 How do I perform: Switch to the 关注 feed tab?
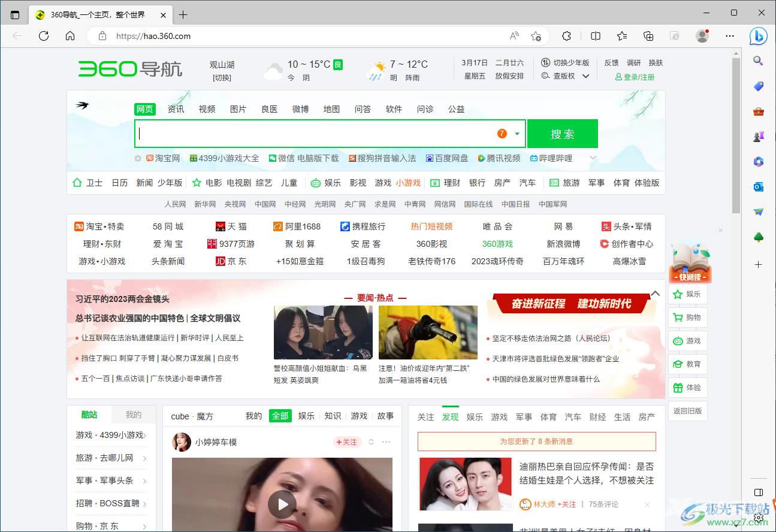426,417
